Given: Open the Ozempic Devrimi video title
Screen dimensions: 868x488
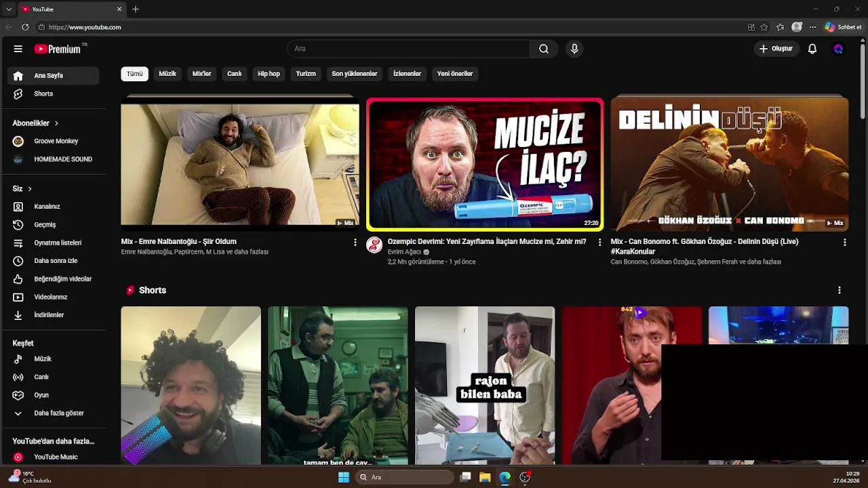Looking at the screenshot, I should (487, 241).
